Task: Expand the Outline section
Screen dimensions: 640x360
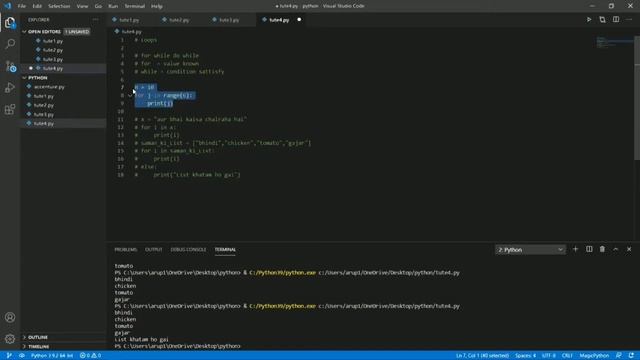Action: click(x=24, y=337)
